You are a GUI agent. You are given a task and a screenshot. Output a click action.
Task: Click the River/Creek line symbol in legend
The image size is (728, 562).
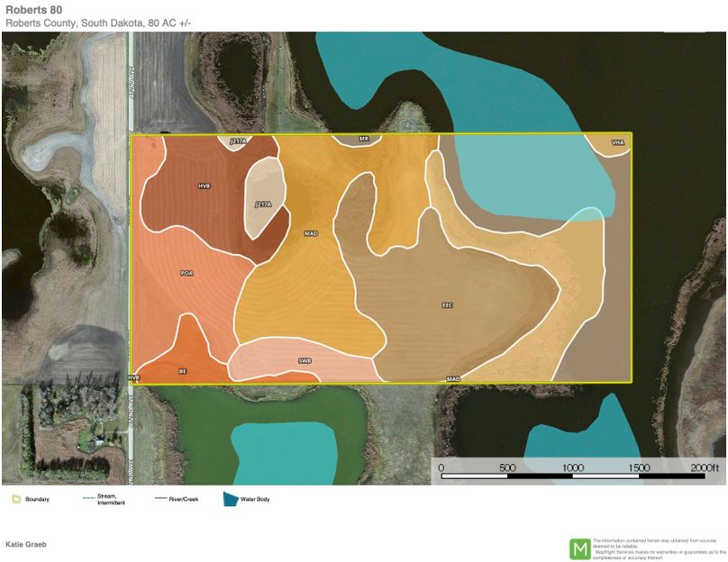(163, 496)
